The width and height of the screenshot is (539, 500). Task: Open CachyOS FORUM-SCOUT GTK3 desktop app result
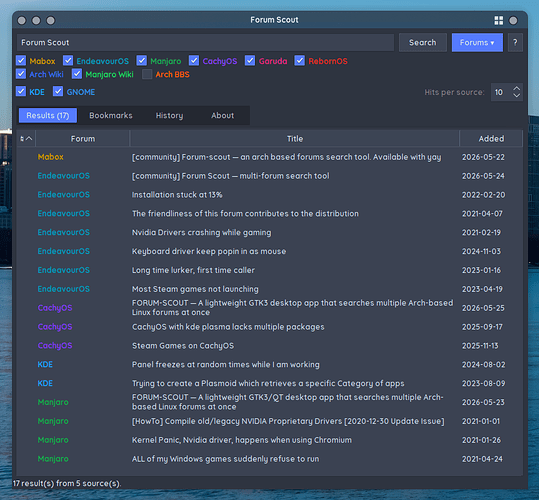(x=270, y=308)
